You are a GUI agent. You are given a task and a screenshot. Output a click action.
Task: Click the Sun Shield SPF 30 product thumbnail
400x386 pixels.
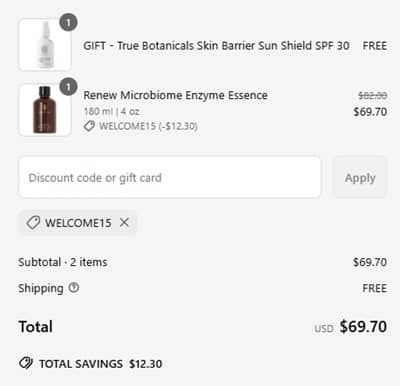[45, 45]
